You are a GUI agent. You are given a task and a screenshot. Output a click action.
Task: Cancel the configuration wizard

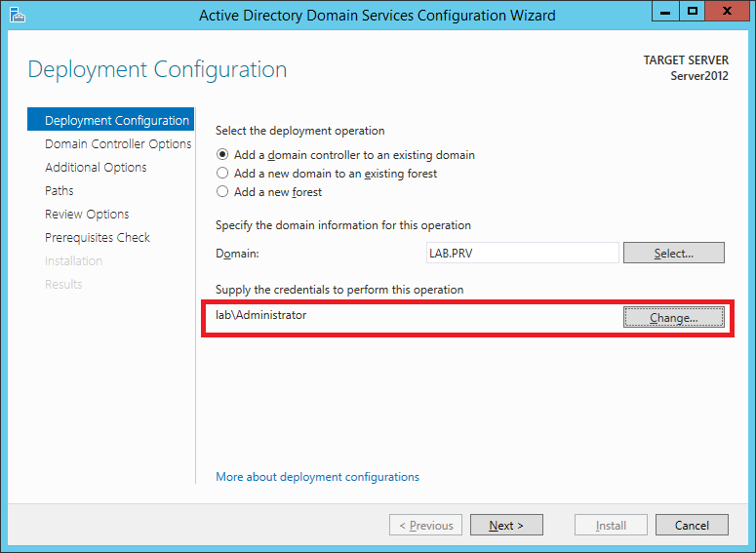(x=692, y=525)
